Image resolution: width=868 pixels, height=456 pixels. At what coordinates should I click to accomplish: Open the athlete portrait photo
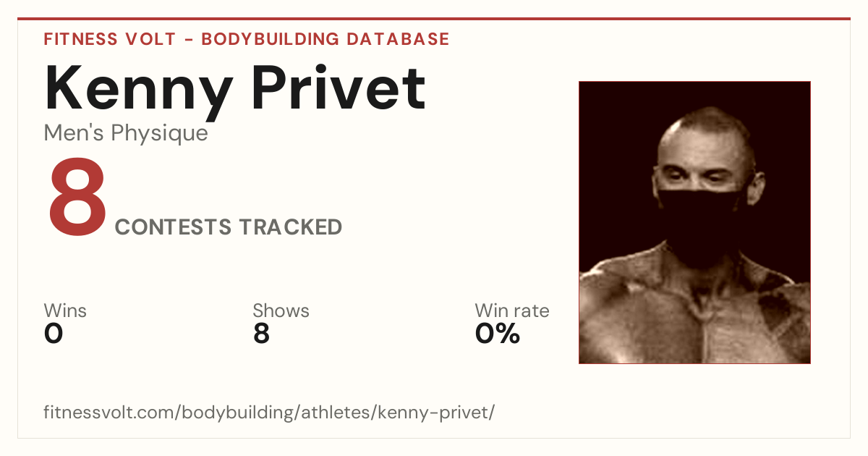point(694,222)
